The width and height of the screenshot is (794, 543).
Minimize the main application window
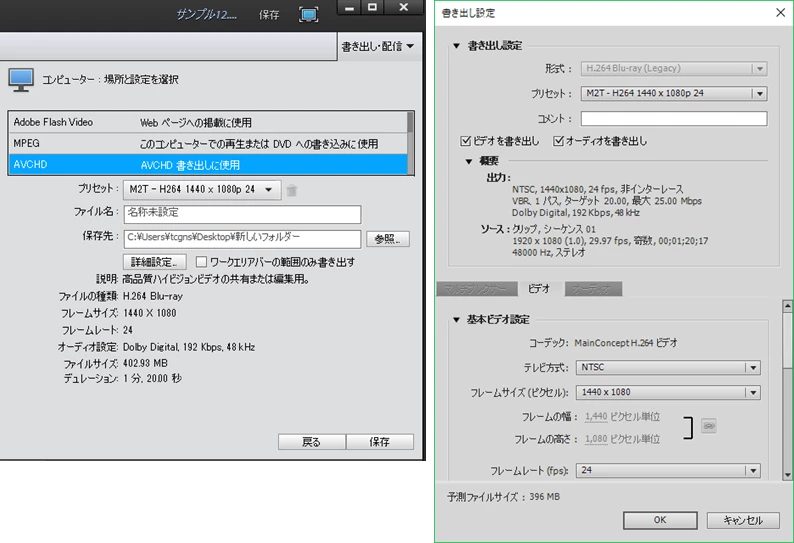pos(349,7)
